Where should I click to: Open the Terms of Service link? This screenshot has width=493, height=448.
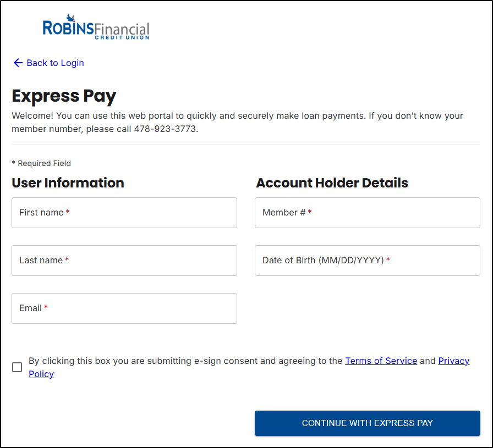(381, 361)
